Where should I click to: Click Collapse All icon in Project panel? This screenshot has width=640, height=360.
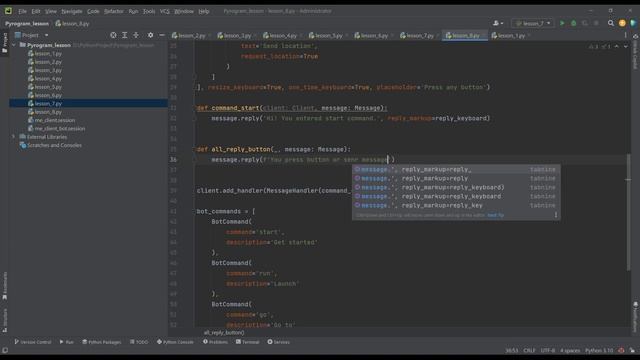pyautogui.click(x=136, y=35)
